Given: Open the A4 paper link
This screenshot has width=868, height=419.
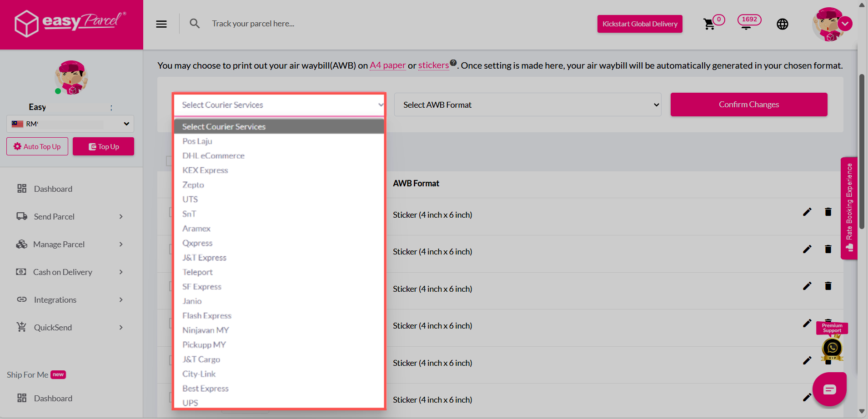Looking at the screenshot, I should (387, 65).
